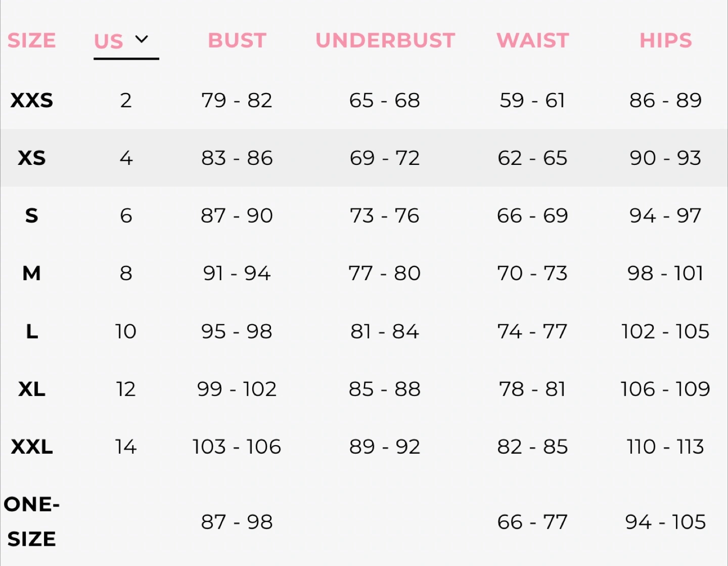Click the XS bust value 83 - 86
Viewport: 728px width, 566px height.
(x=237, y=158)
